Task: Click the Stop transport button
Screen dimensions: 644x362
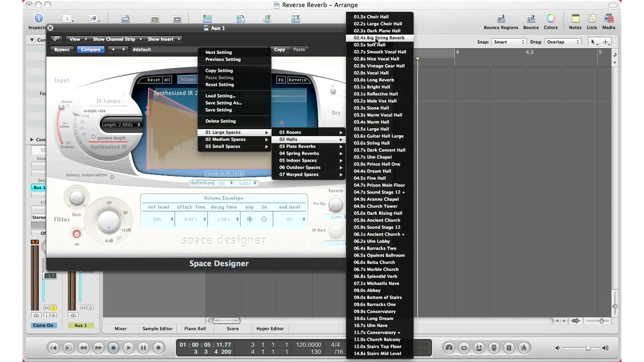Action: click(113, 347)
